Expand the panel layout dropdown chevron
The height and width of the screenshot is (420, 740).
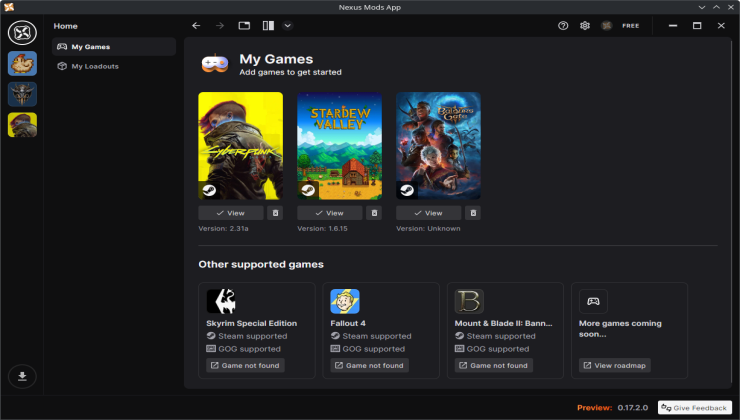[288, 25]
